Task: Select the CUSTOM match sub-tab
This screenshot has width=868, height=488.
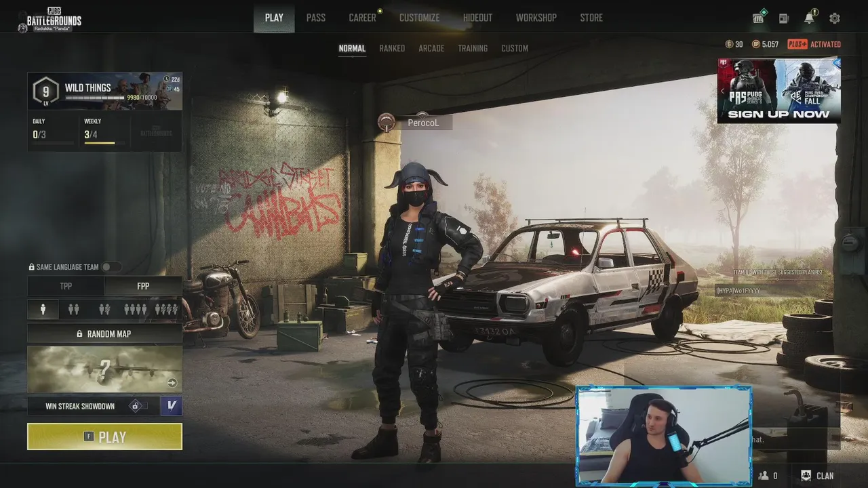Action: coord(515,48)
